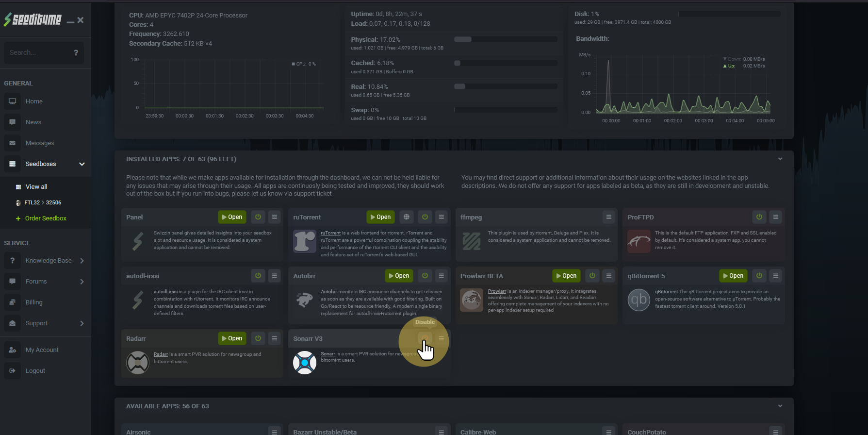Click the search help question mark
The height and width of the screenshot is (435, 868).
click(76, 52)
